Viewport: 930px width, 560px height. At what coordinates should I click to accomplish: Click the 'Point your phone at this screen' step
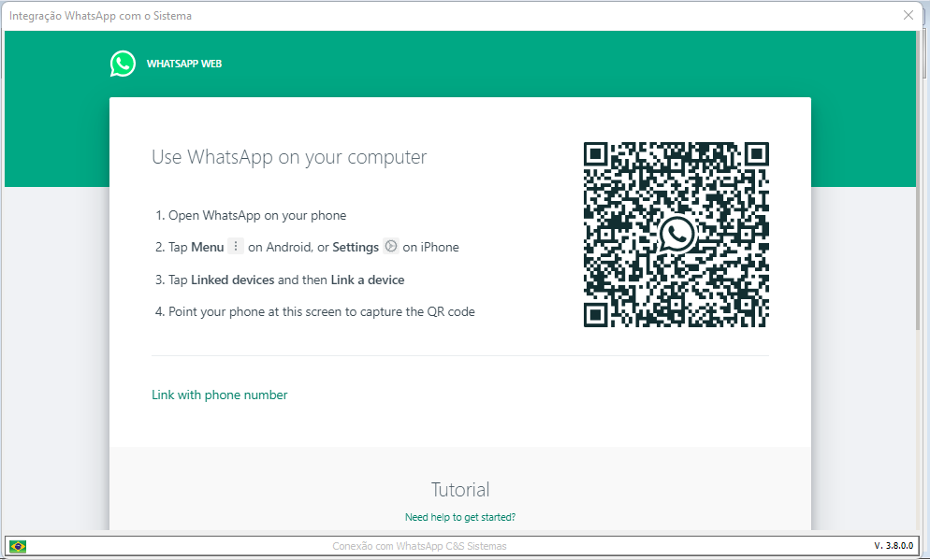click(322, 311)
